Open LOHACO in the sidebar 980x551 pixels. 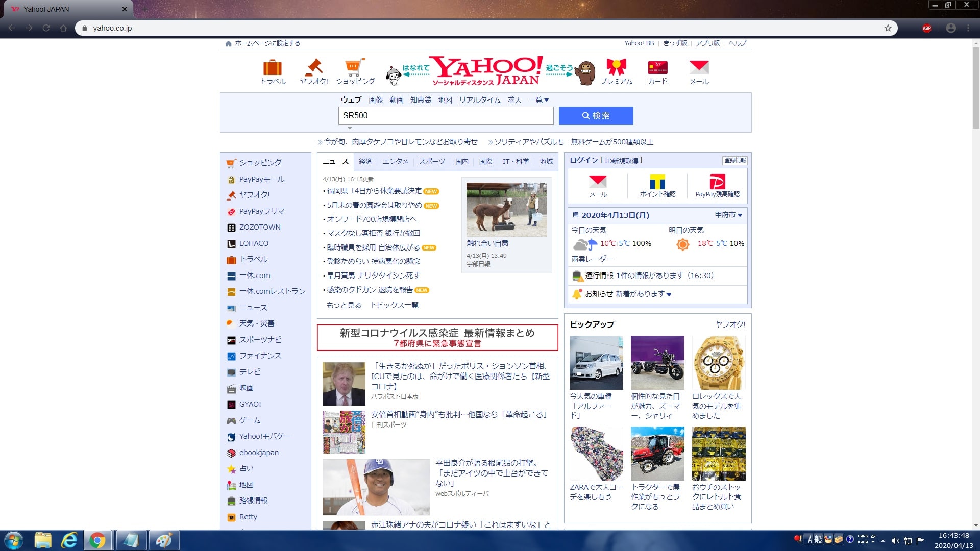pyautogui.click(x=254, y=243)
